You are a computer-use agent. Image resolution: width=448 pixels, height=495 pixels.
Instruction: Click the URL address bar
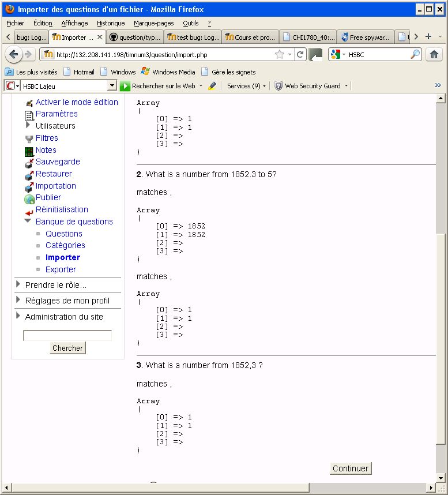(164, 55)
